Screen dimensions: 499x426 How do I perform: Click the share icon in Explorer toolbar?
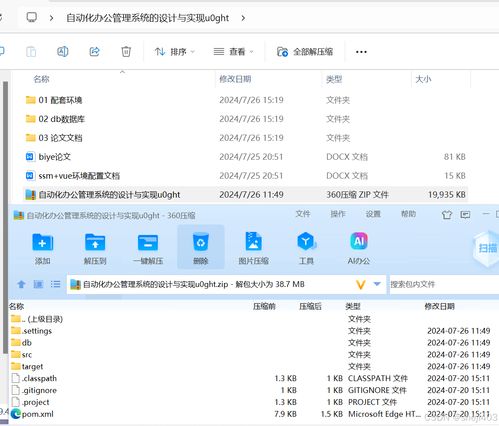pos(95,52)
